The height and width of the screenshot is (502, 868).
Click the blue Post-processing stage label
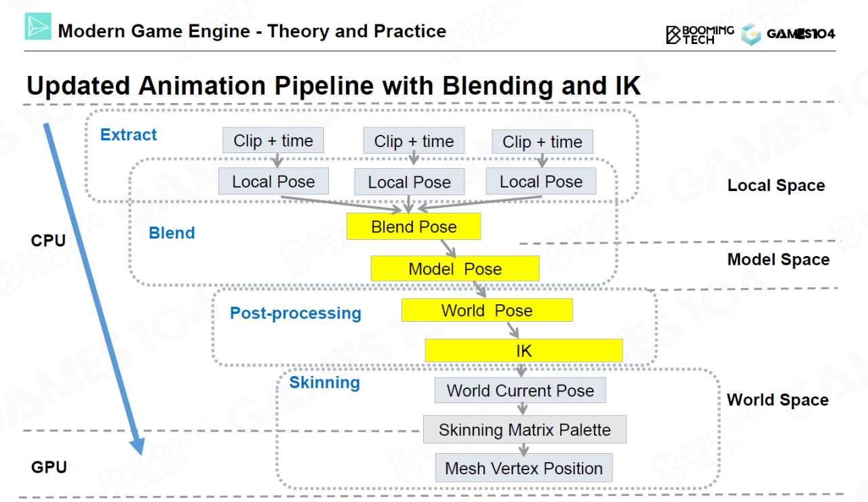point(296,313)
